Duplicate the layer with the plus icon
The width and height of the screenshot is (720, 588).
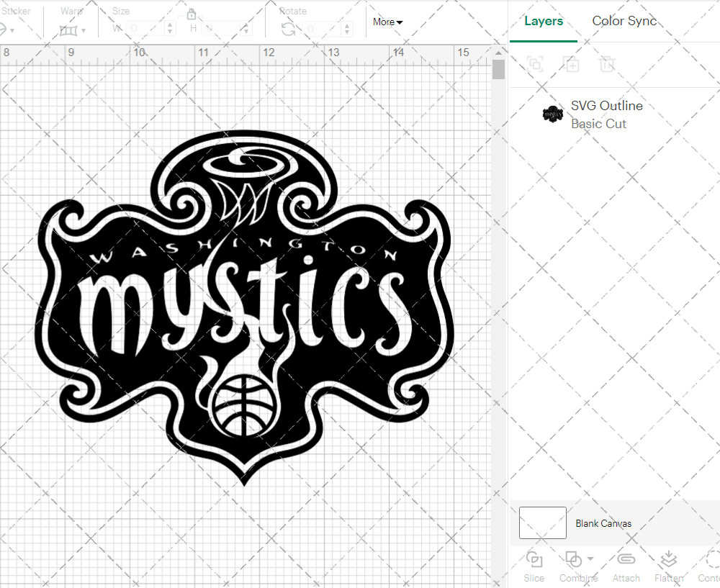572,64
